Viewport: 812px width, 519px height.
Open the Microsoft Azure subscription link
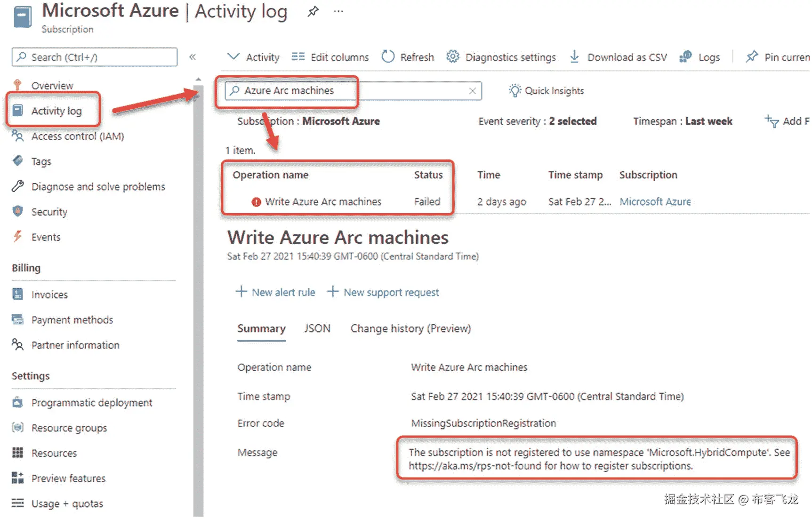[655, 201]
